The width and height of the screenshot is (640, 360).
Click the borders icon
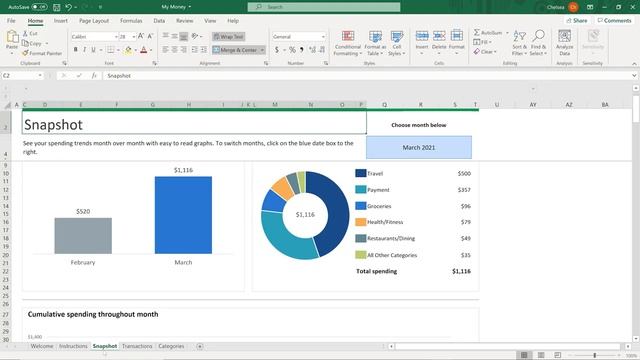110,50
